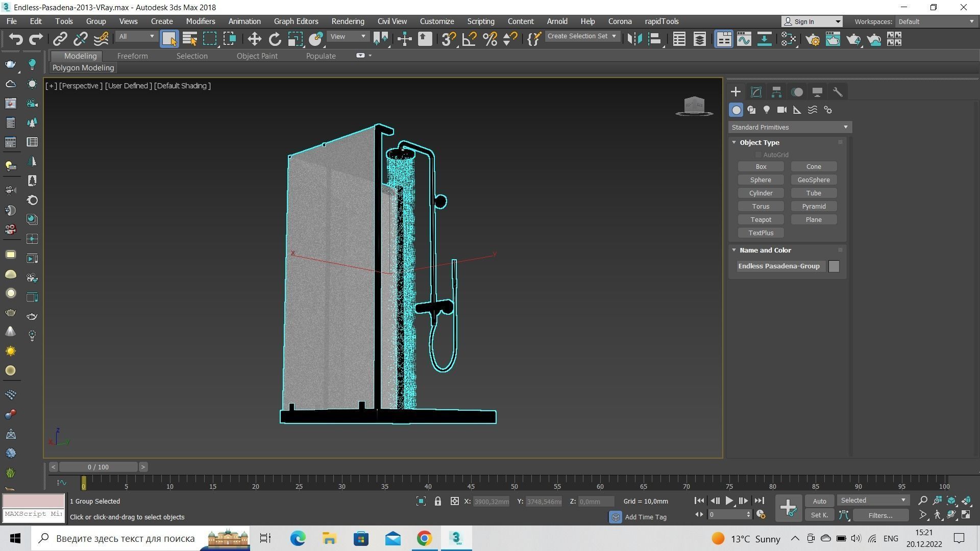The height and width of the screenshot is (551, 980).
Task: Open Render Setup teapot icon
Action: pyautogui.click(x=813, y=39)
